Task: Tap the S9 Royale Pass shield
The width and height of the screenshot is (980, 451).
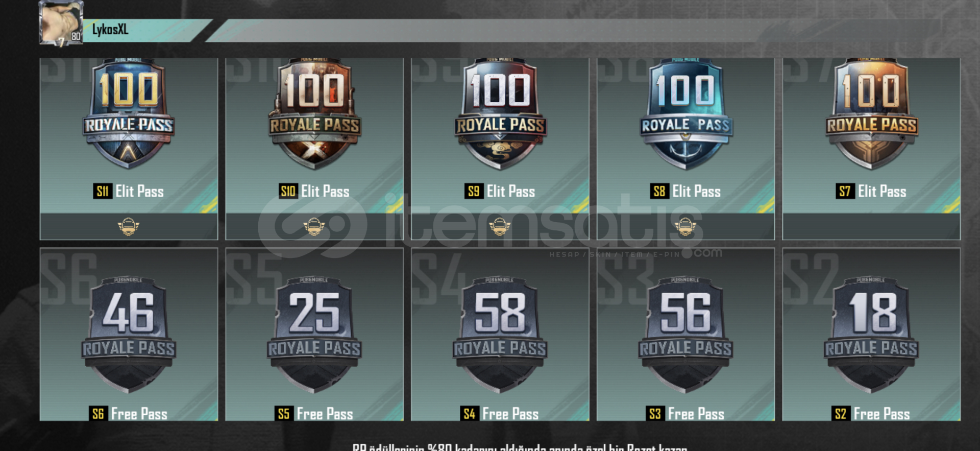Action: pos(500,114)
